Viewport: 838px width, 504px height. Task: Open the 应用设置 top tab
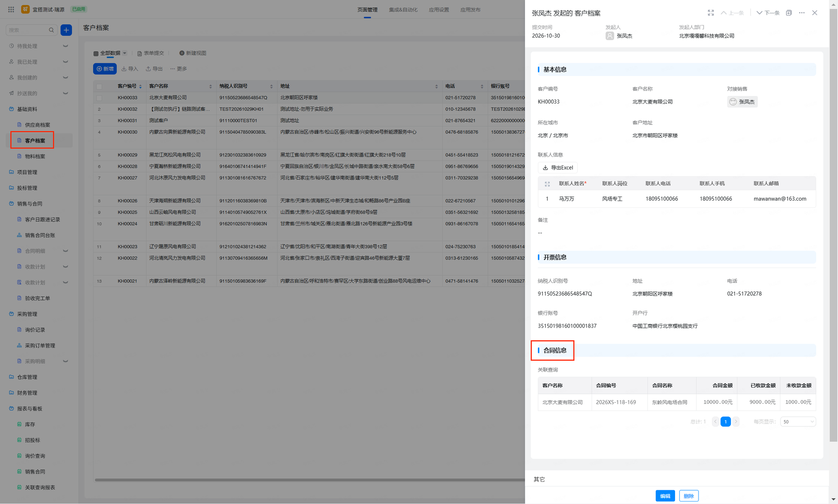point(439,10)
